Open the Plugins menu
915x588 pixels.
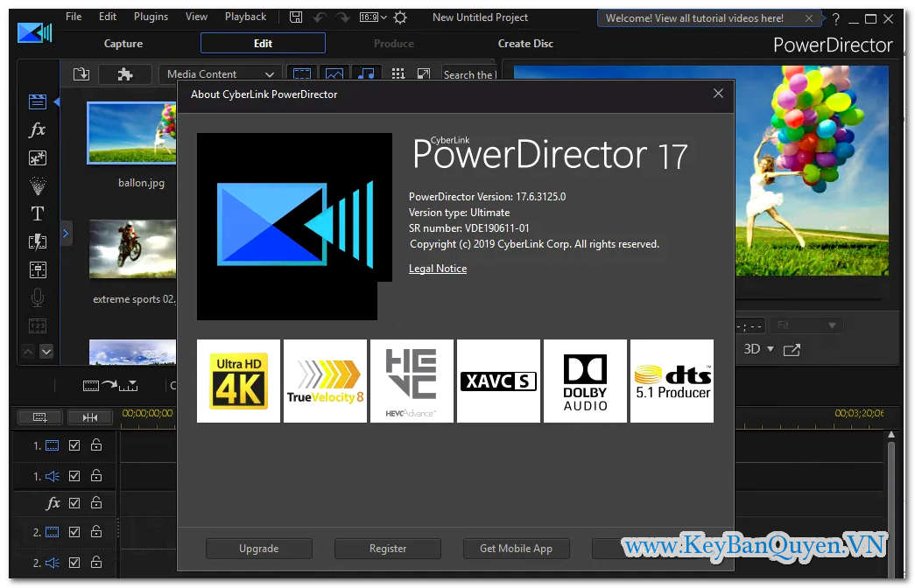(x=151, y=17)
